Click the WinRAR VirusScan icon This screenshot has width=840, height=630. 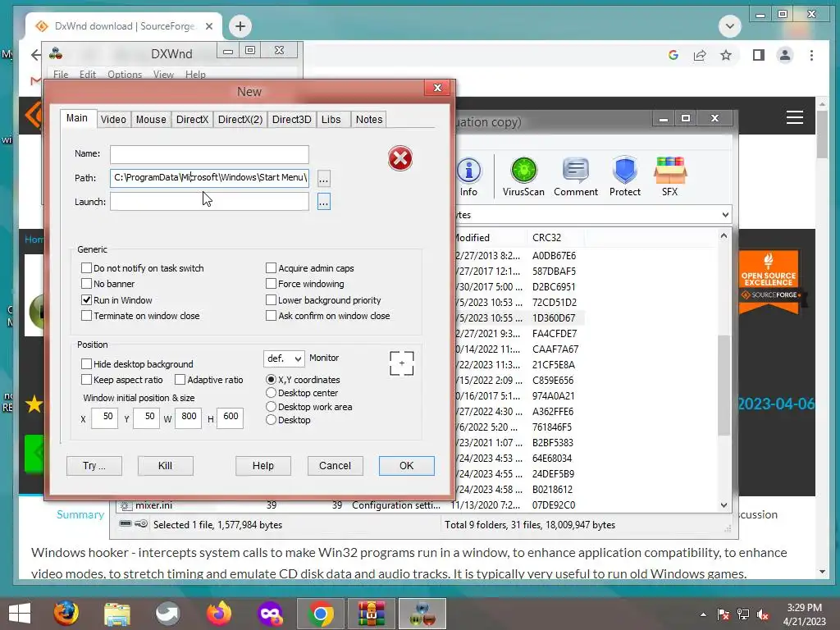coord(523,171)
